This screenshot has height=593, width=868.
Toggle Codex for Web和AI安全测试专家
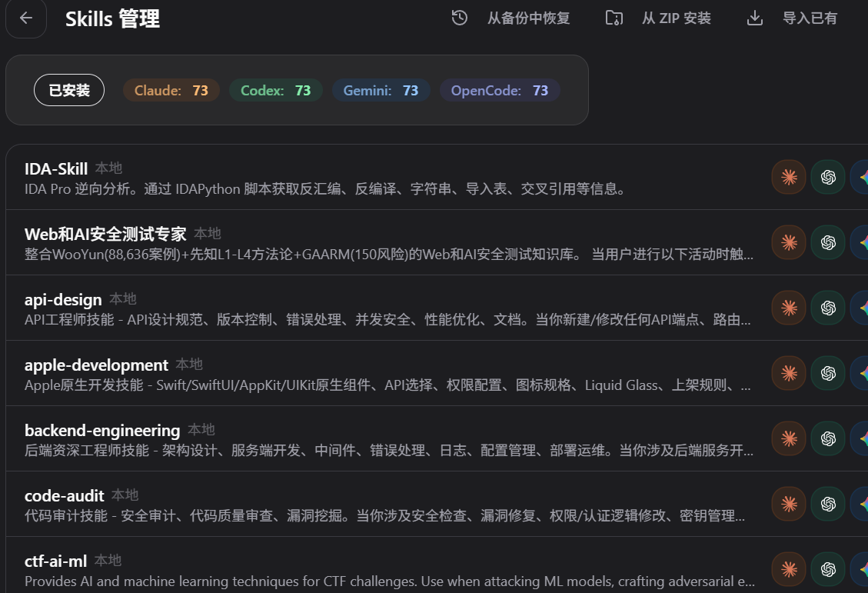tap(828, 242)
